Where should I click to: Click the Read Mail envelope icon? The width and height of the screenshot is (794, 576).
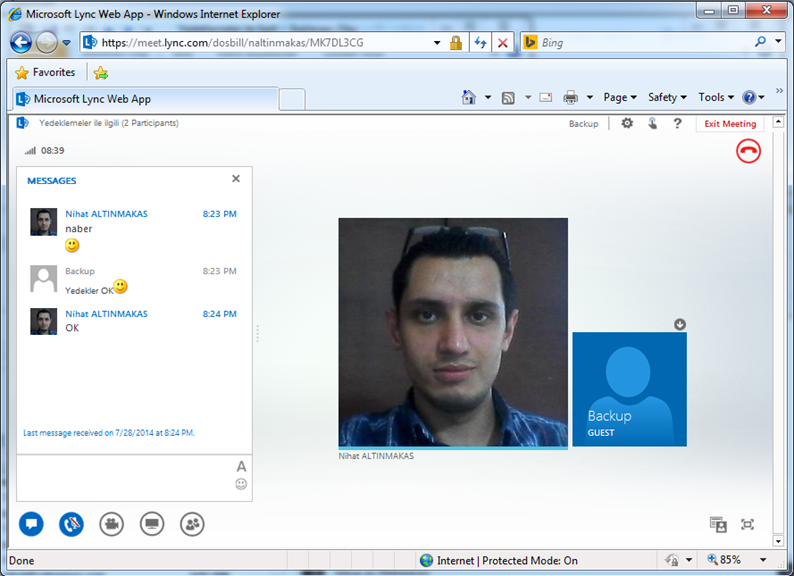pos(546,97)
